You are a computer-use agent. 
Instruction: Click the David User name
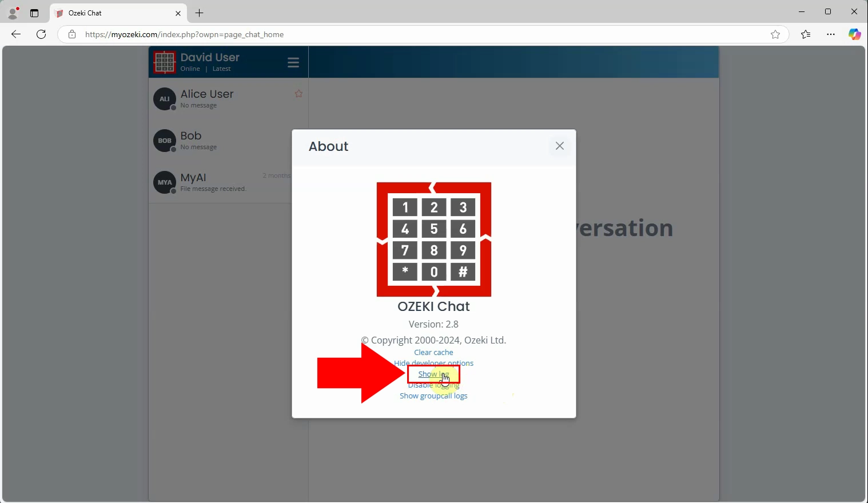210,57
